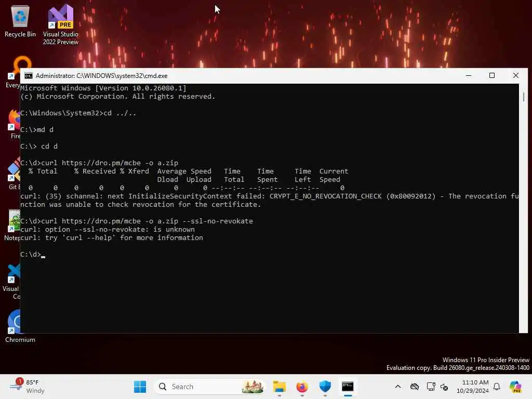Click the cmd.exe title bar icon
532x399 pixels.
29,76
